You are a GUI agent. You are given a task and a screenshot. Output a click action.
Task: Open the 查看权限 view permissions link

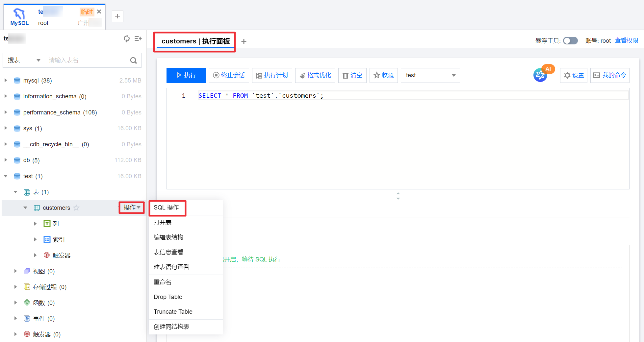click(626, 40)
